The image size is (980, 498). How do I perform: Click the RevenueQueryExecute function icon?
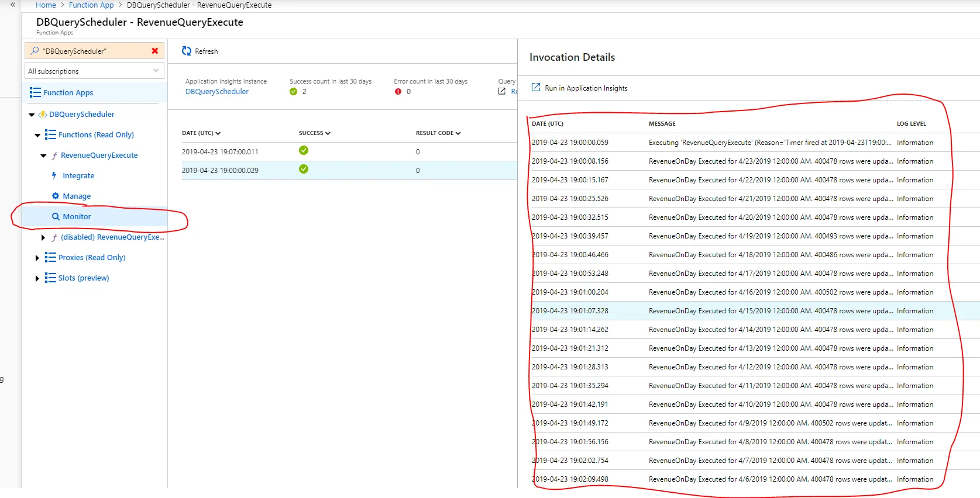coord(54,155)
